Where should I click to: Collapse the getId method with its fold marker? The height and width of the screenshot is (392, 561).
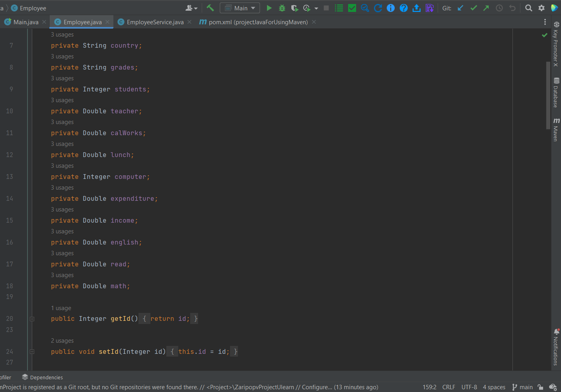(x=32, y=318)
